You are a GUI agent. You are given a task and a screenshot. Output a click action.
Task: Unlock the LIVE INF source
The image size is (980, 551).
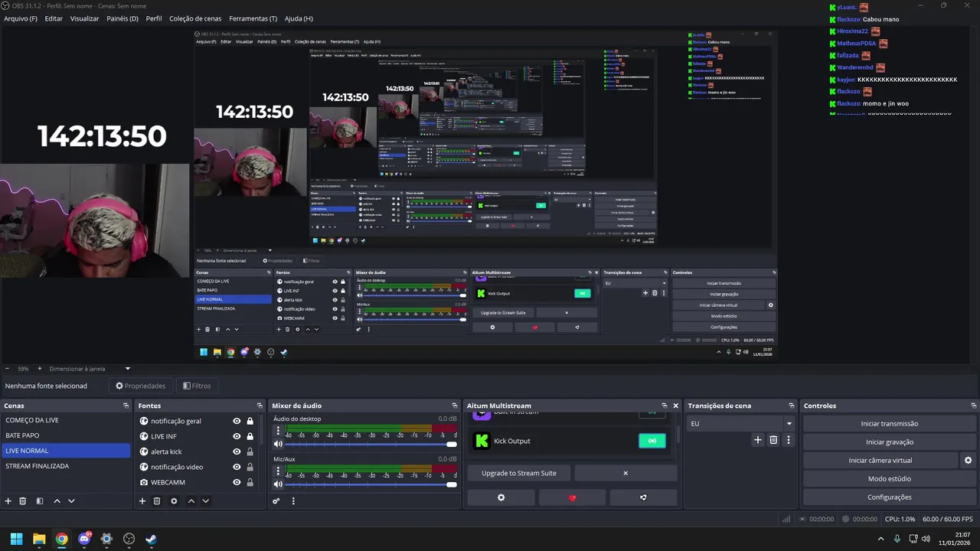[x=250, y=436]
